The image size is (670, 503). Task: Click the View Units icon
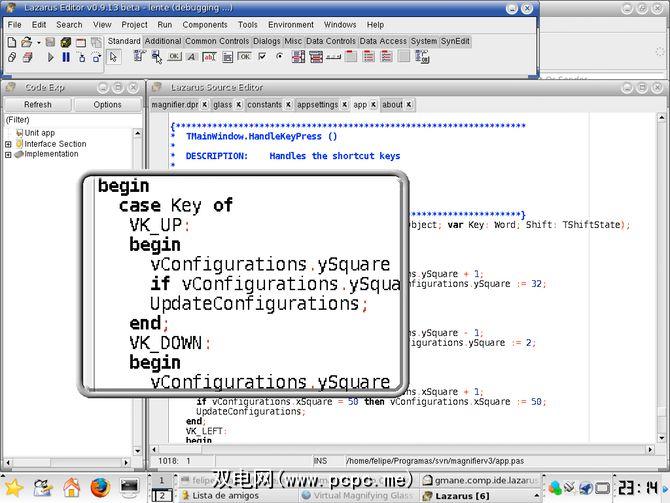tap(12, 57)
